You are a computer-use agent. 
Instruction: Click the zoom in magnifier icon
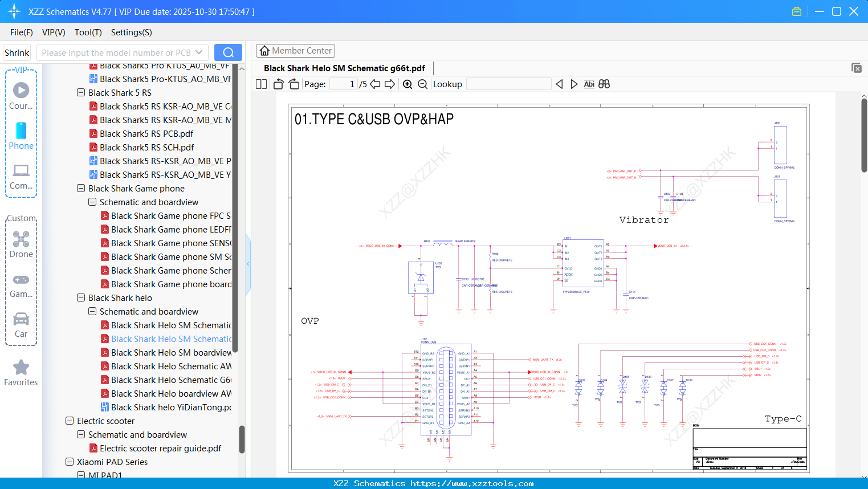(407, 84)
